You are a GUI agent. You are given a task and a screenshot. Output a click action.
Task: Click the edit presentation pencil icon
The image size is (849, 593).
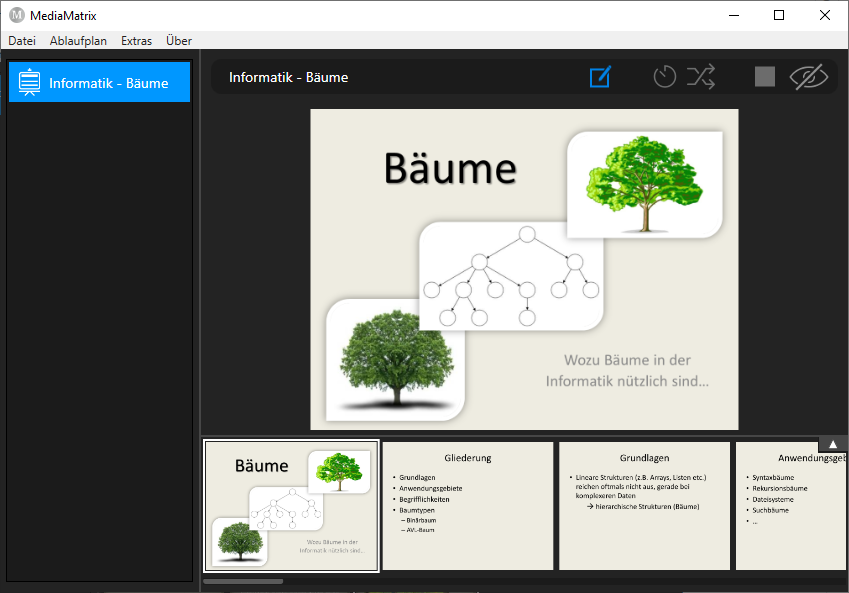tap(600, 77)
